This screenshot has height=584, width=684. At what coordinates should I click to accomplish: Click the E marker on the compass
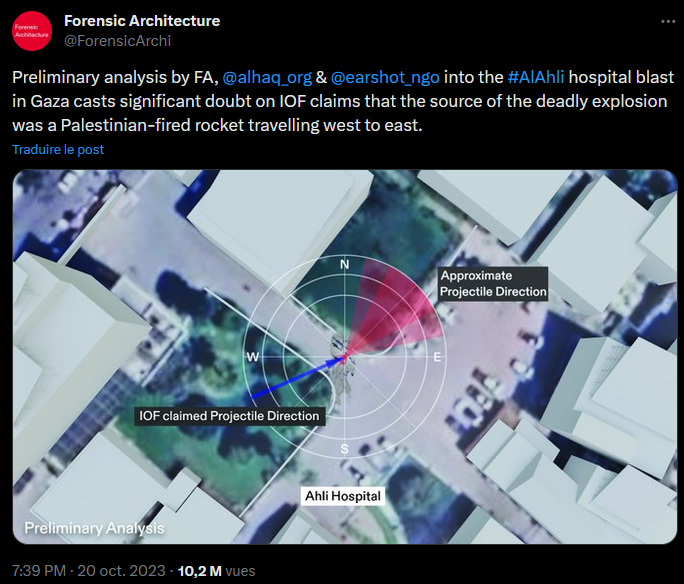click(437, 357)
